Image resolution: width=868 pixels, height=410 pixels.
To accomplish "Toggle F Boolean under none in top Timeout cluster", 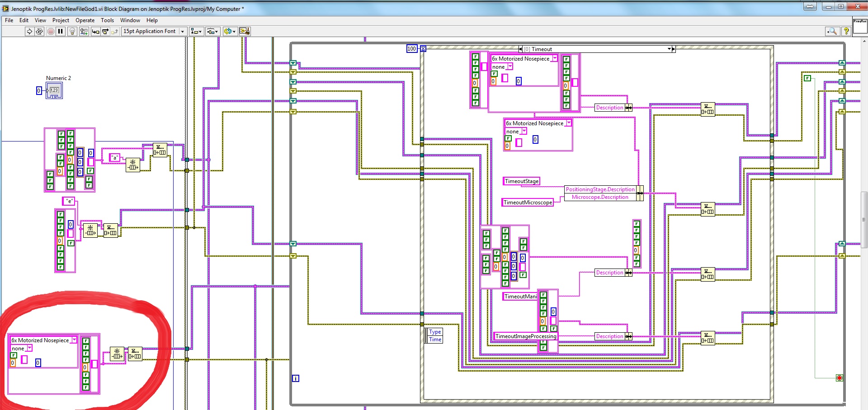I will pyautogui.click(x=494, y=74).
